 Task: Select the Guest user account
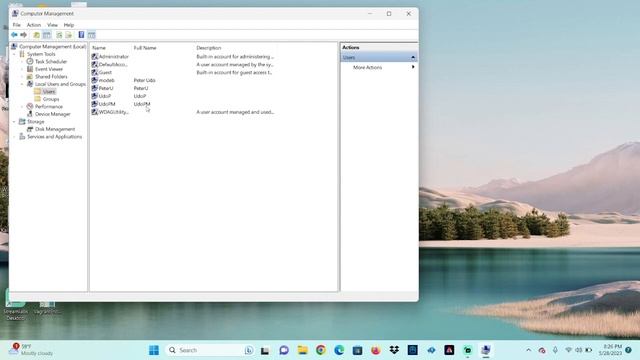click(102, 73)
